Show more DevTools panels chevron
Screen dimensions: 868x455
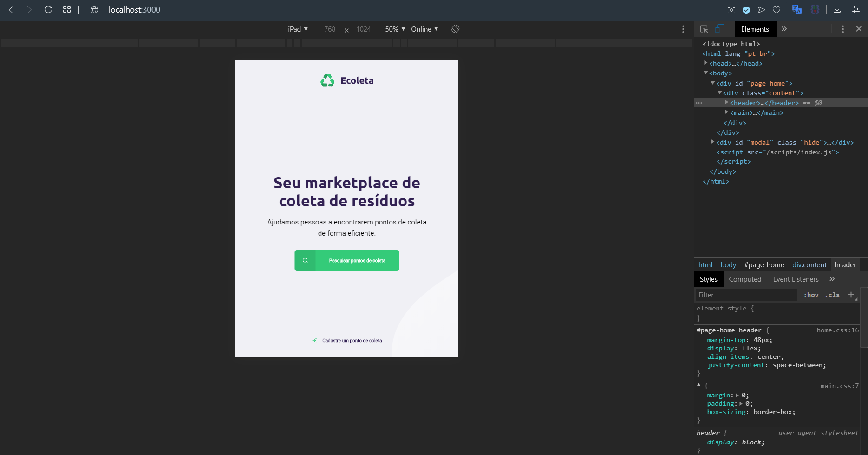[784, 29]
